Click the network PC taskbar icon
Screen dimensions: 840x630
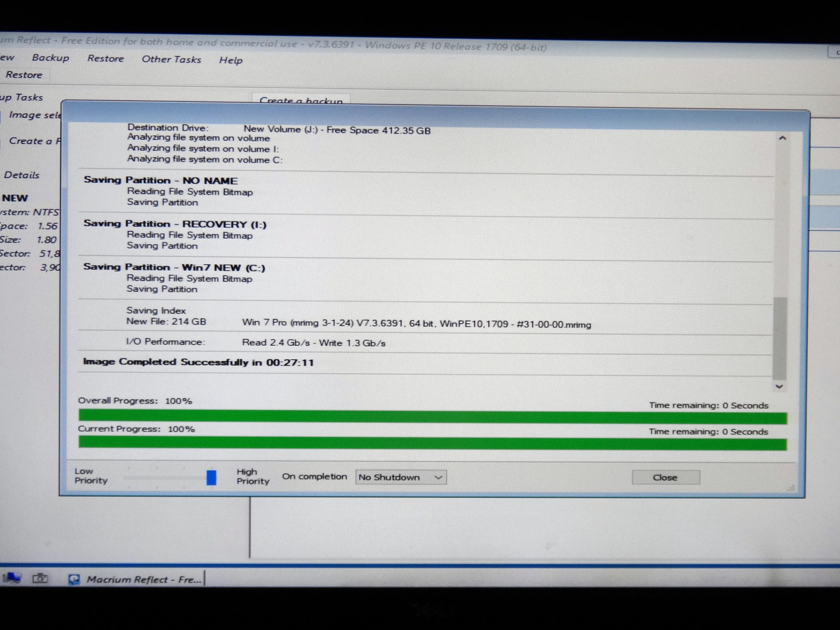(11, 578)
